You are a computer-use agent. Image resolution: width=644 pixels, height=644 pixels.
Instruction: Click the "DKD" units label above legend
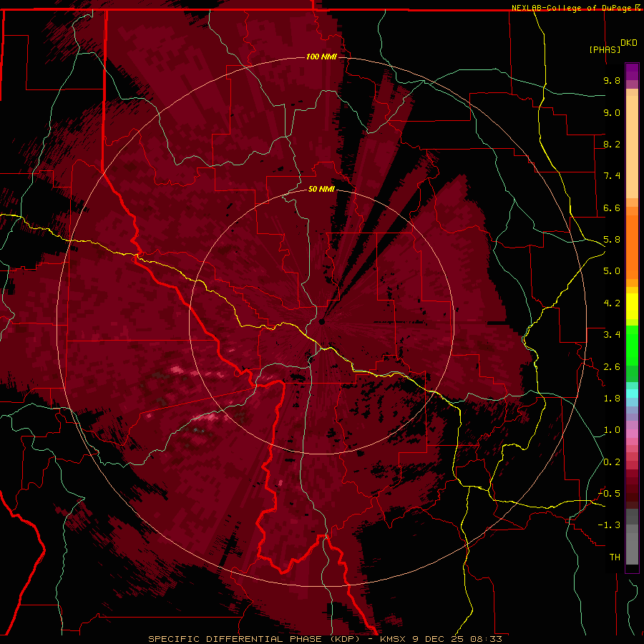(628, 43)
